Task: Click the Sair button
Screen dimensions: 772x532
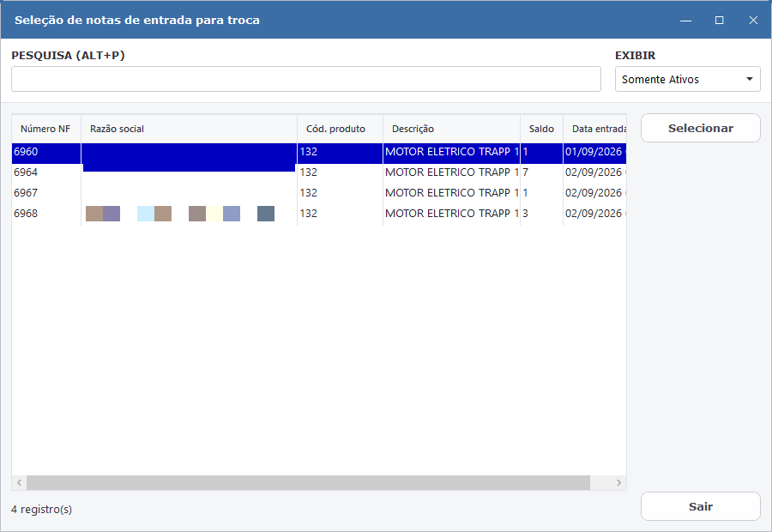Action: click(700, 506)
